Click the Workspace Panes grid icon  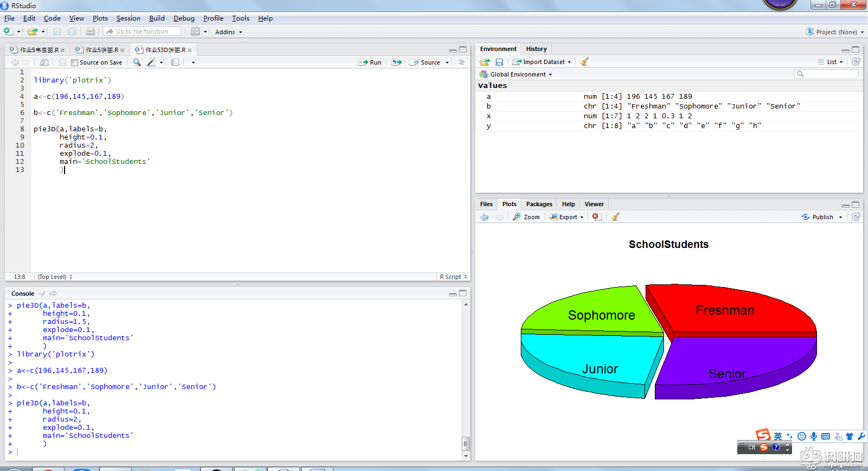pyautogui.click(x=195, y=31)
